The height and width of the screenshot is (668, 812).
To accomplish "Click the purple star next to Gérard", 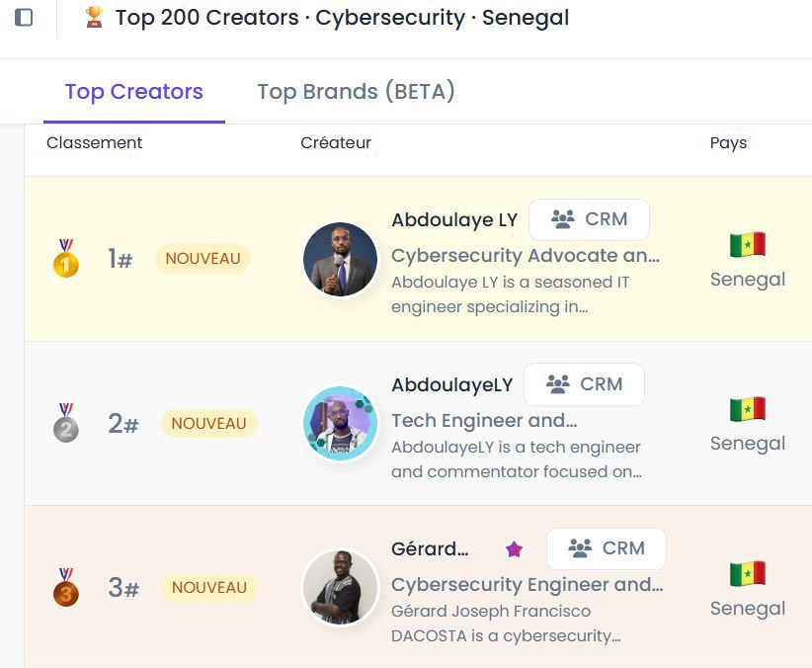I will tap(514, 548).
